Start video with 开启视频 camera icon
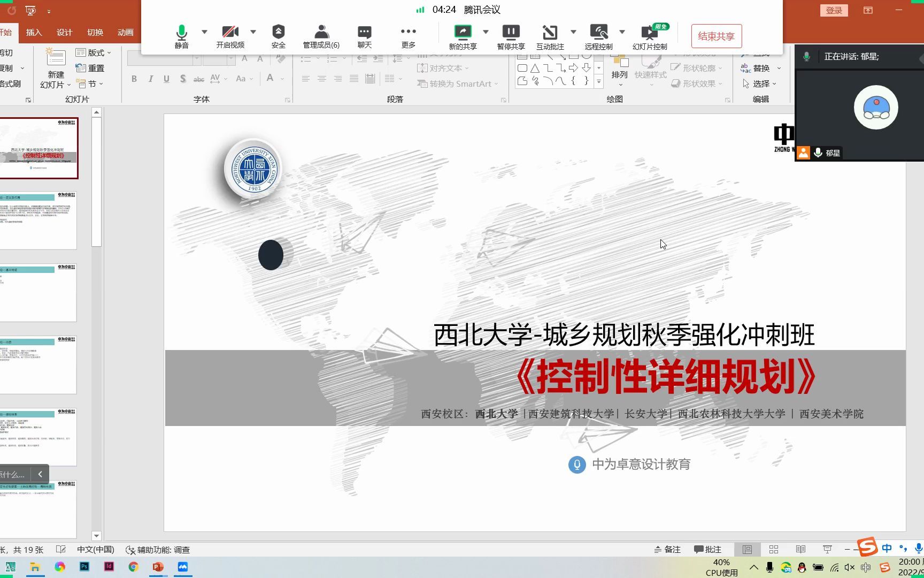This screenshot has width=924, height=578. (230, 36)
